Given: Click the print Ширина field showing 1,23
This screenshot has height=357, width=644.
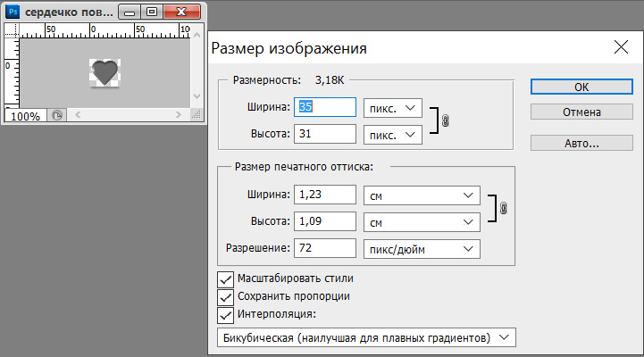Looking at the screenshot, I should click(325, 195).
